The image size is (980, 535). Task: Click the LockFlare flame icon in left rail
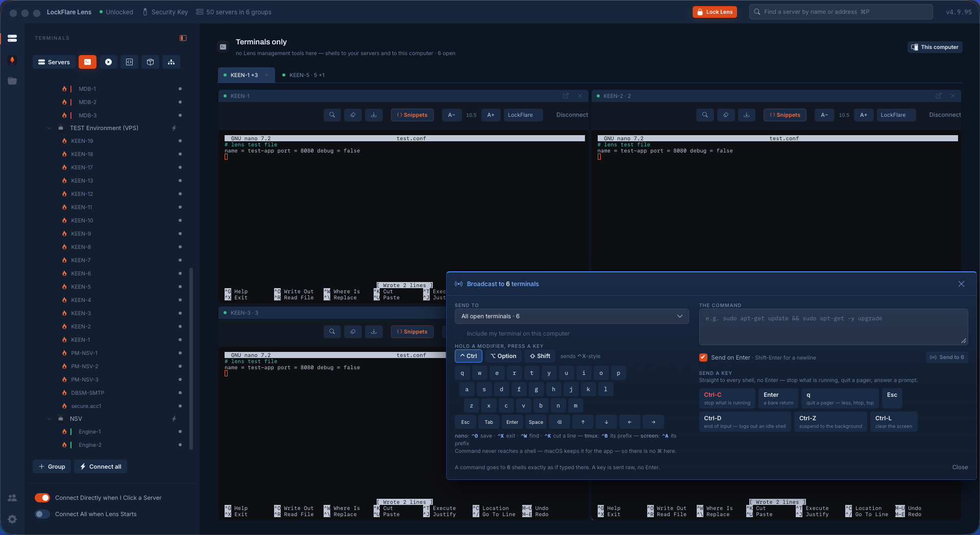pos(12,60)
